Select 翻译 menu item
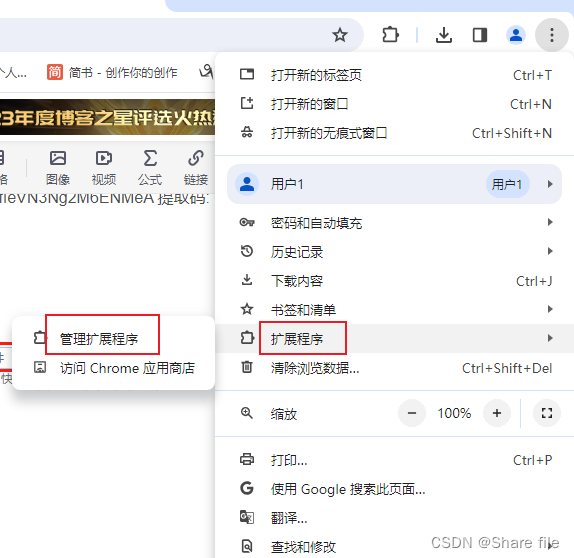The height and width of the screenshot is (558, 574). click(x=395, y=518)
